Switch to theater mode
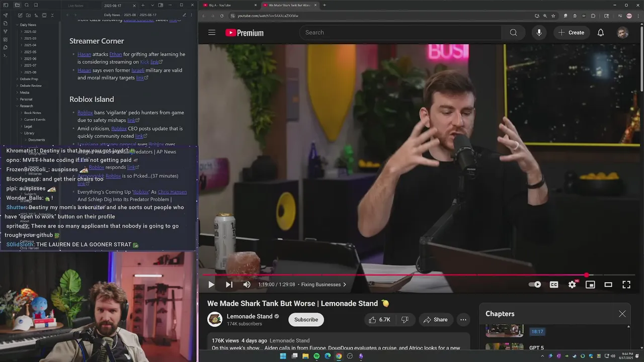Viewport: 644px width, 362px height. pos(608,285)
